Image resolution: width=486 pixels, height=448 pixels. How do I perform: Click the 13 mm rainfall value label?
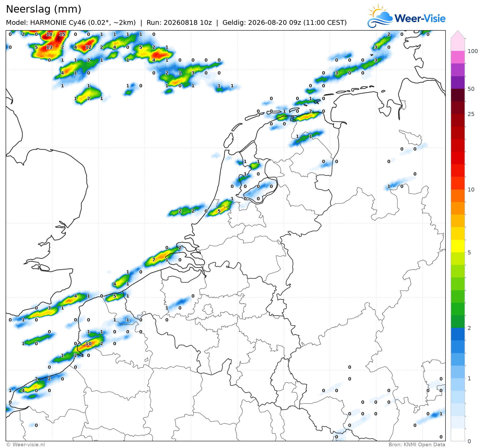(49, 47)
